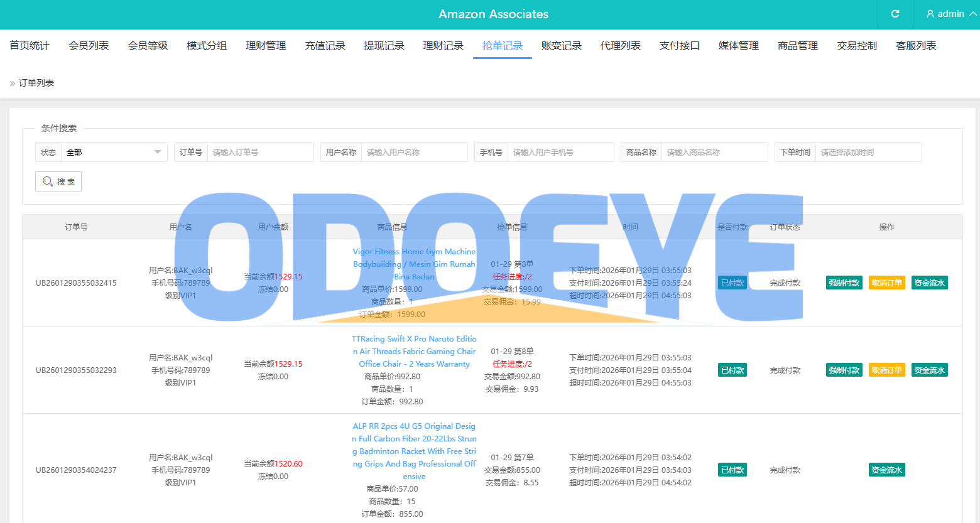Open the TTRacing Swift X Pro product link
980x523 pixels.
(414, 351)
